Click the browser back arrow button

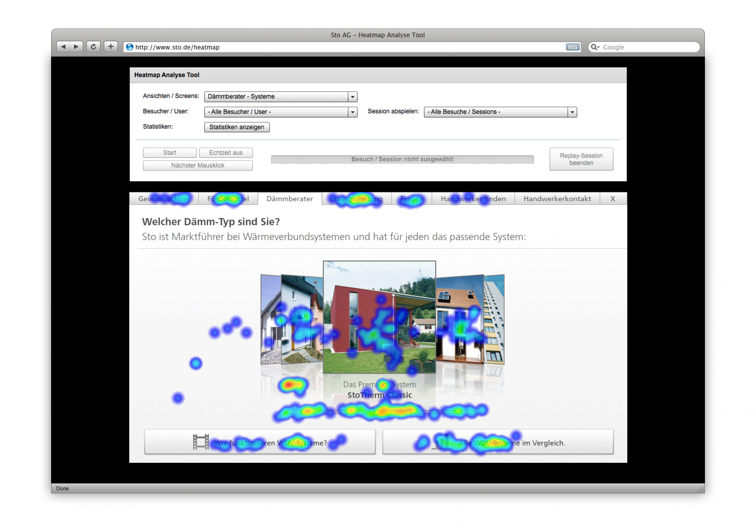pyautogui.click(x=63, y=47)
